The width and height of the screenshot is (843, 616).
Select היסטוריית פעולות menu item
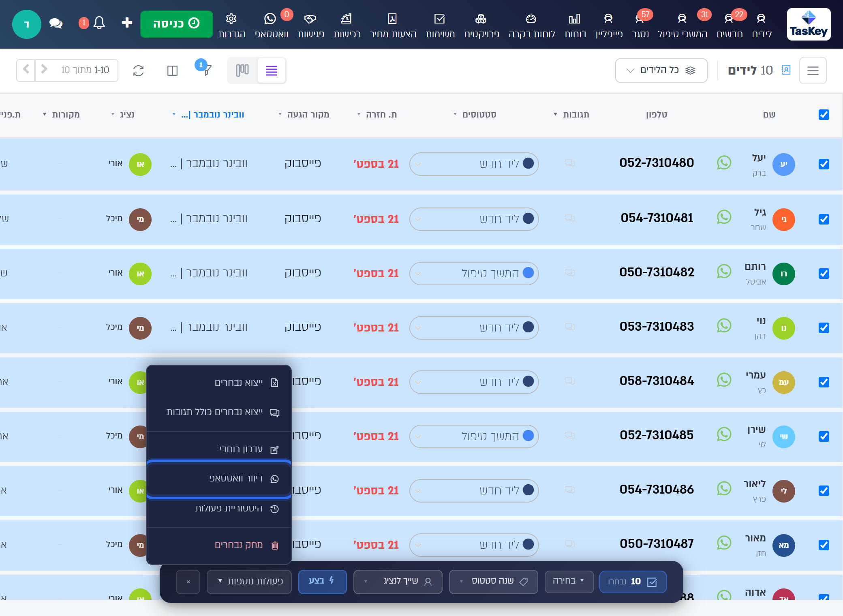(219, 509)
